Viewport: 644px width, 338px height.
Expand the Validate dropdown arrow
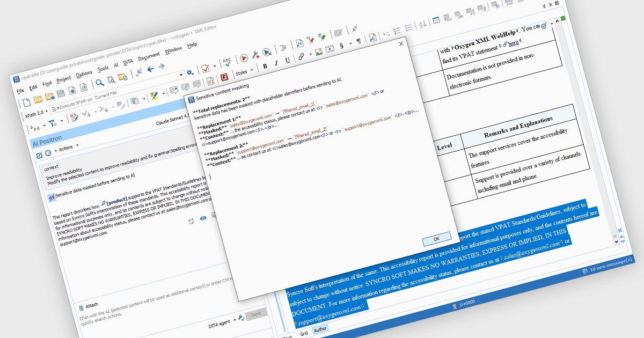click(x=214, y=67)
